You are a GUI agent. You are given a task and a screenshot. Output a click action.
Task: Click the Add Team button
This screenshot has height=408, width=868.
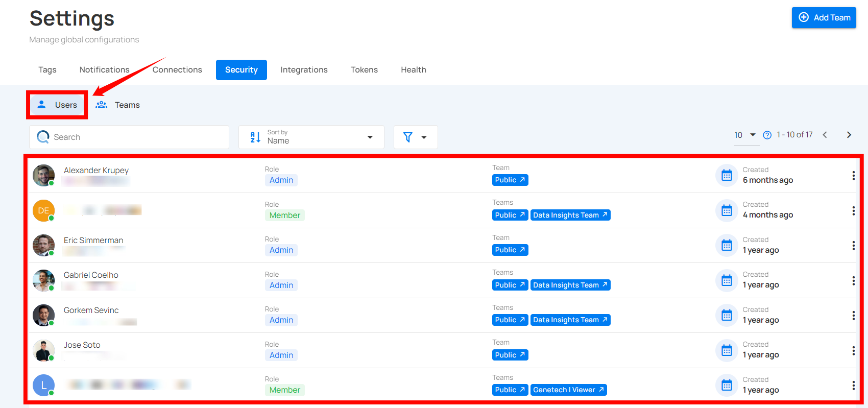[824, 17]
